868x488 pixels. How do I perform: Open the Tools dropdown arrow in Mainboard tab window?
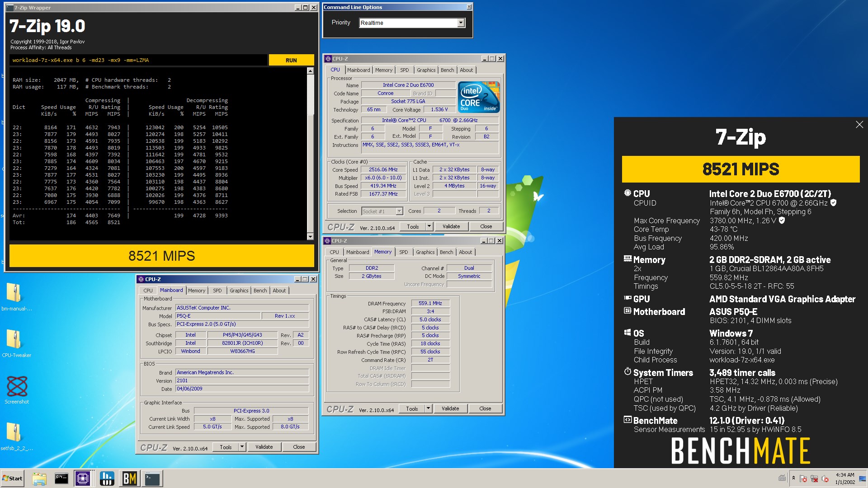(242, 447)
